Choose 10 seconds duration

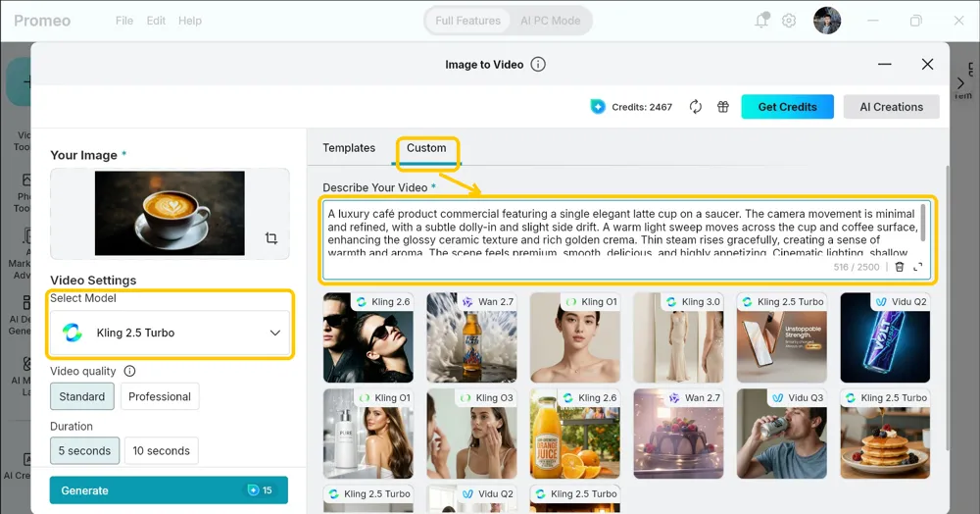(162, 451)
